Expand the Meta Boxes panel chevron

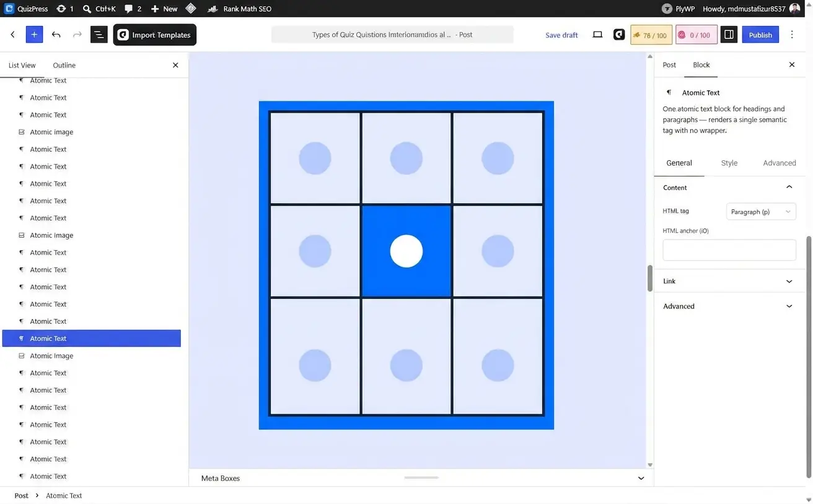641,478
